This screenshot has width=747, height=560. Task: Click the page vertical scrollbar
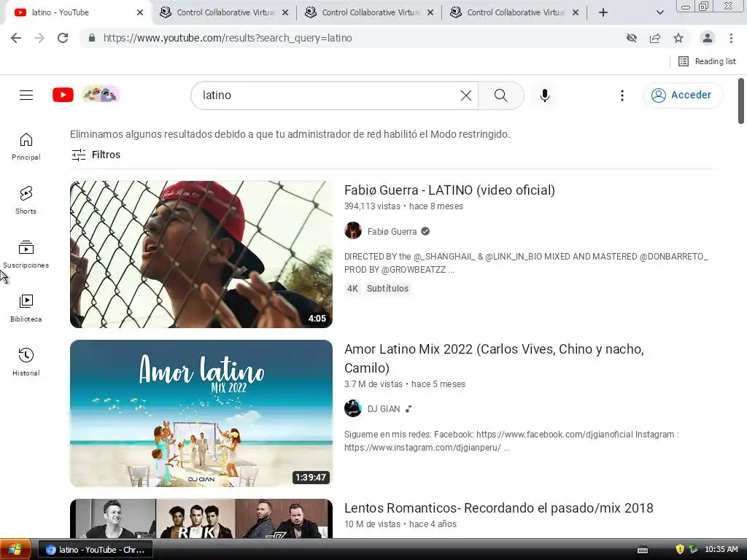[741, 101]
